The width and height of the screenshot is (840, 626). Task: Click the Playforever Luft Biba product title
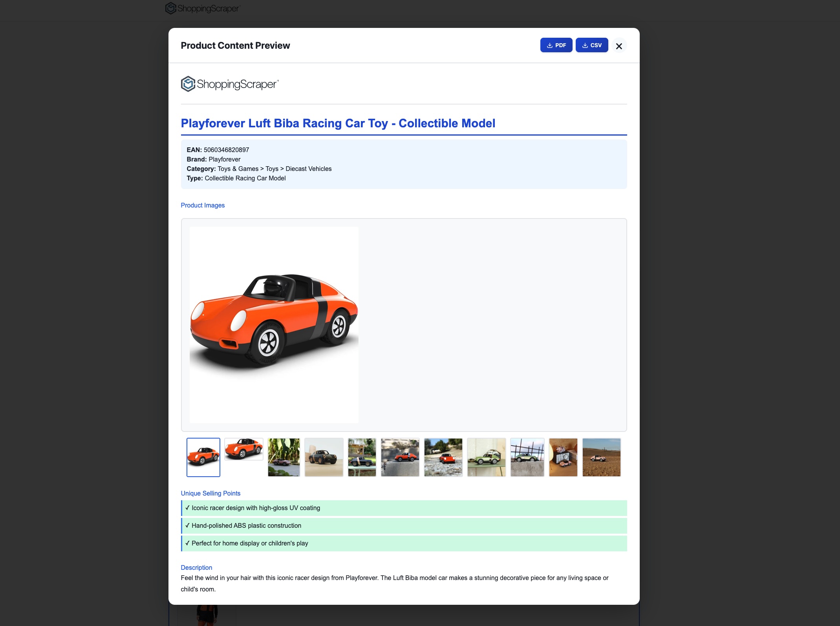[x=338, y=123]
